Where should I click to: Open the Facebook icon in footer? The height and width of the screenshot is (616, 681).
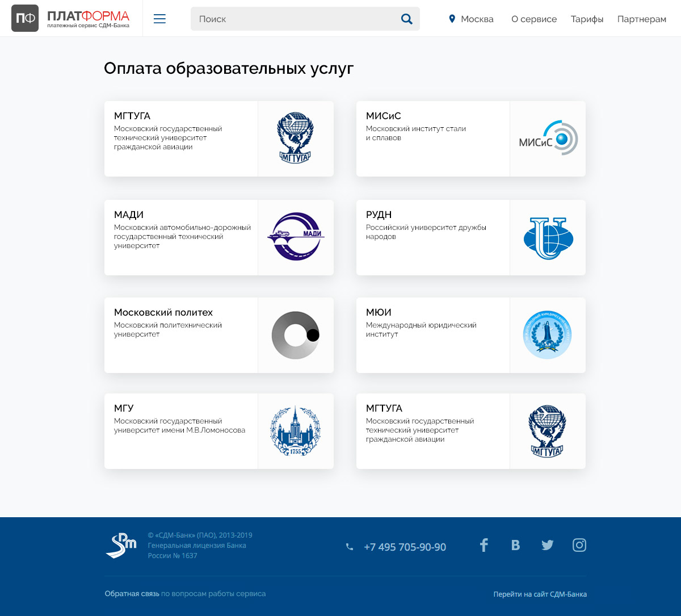click(484, 545)
